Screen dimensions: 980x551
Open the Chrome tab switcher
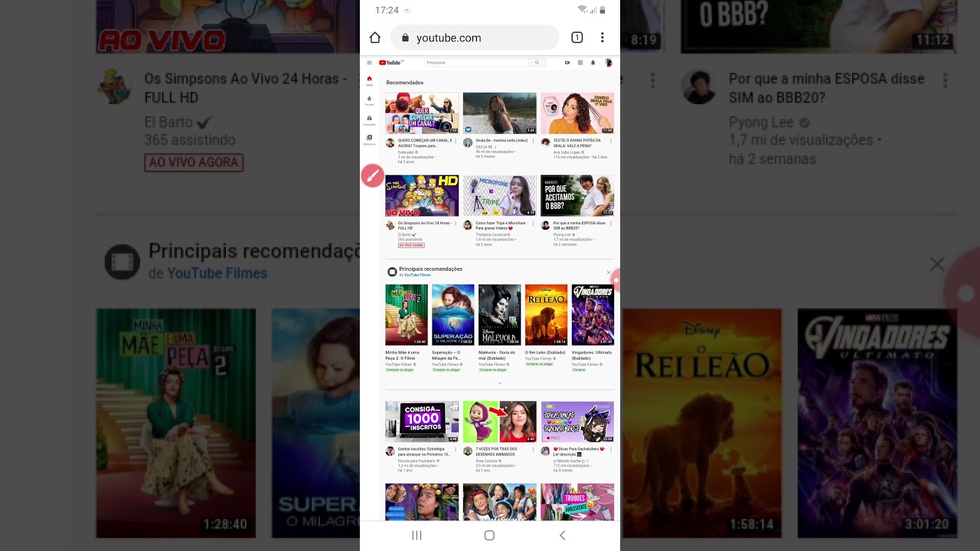(x=577, y=37)
